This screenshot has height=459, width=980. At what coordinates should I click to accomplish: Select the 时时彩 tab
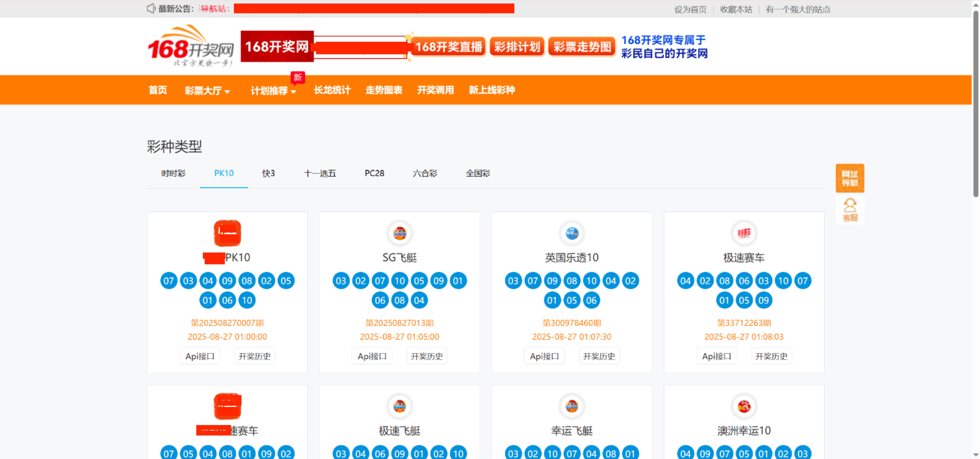173,173
